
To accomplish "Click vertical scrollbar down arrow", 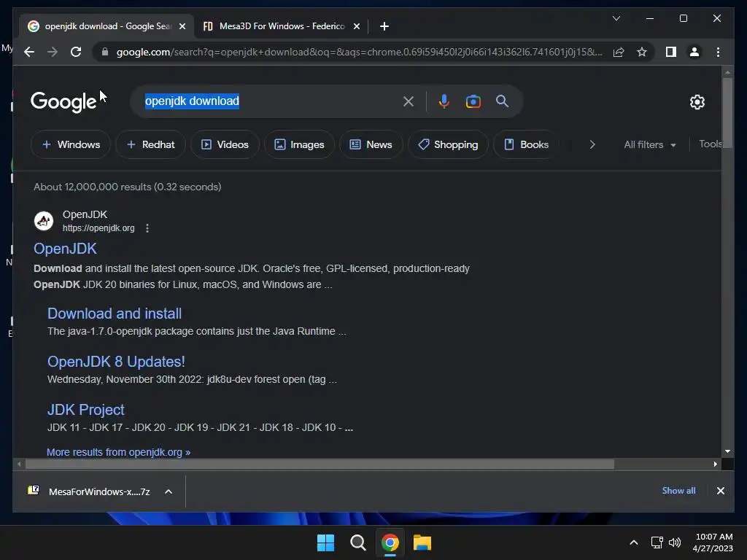I will pos(727,451).
